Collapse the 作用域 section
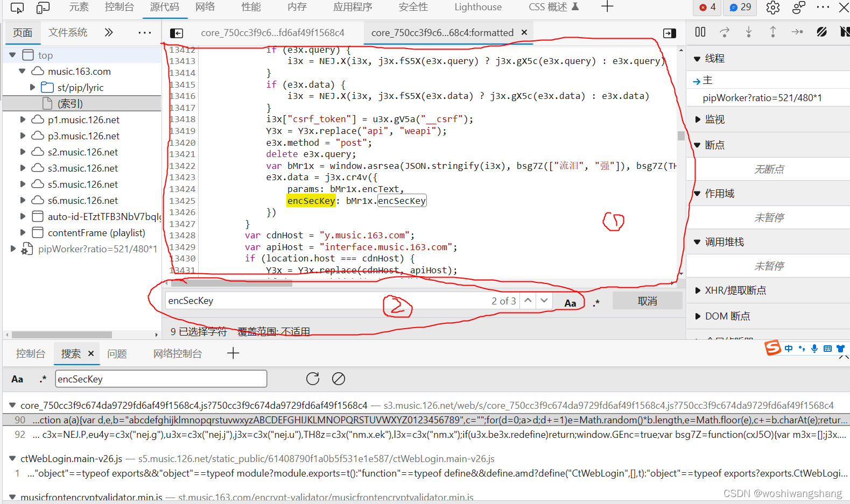Image resolution: width=850 pixels, height=504 pixels. point(698,194)
